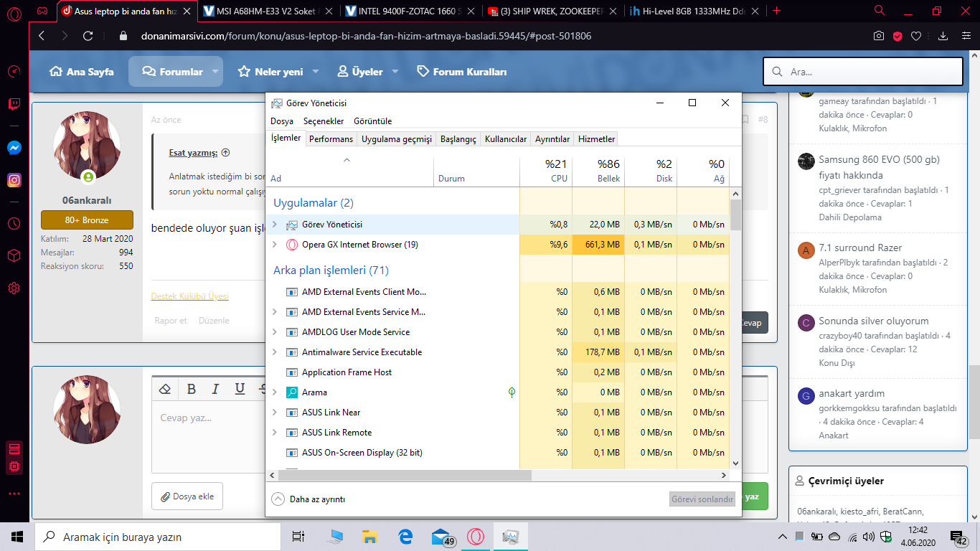Click Bold formatting in reply editor
The image size is (980, 551).
[192, 389]
